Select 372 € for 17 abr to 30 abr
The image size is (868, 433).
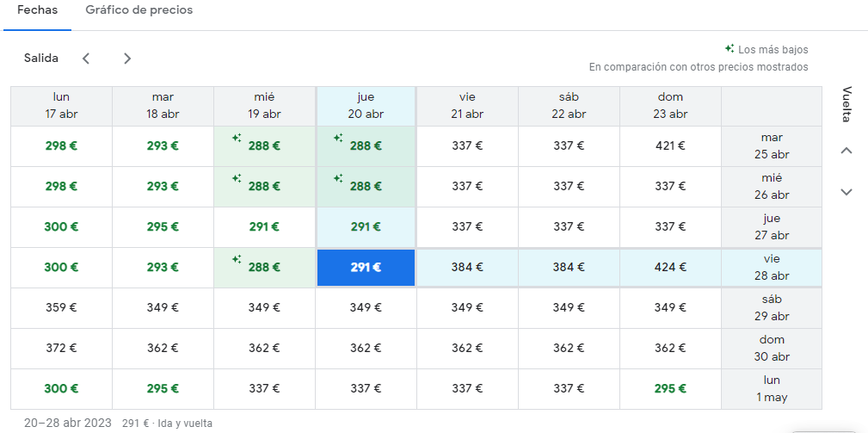61,349
